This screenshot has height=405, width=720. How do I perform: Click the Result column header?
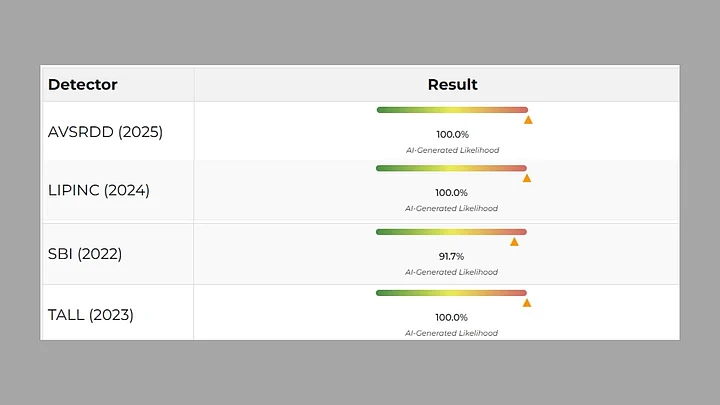(x=452, y=85)
